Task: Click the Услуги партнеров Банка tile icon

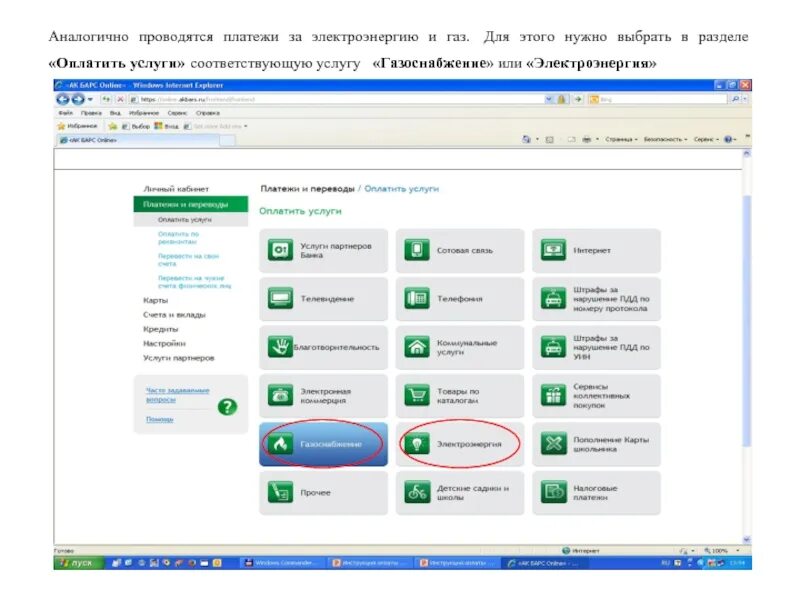Action: click(280, 251)
